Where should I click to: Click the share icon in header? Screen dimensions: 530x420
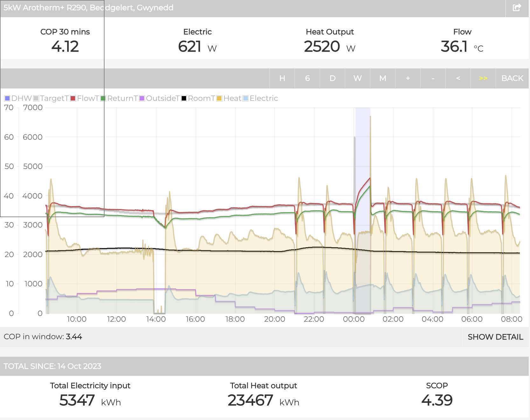click(517, 8)
